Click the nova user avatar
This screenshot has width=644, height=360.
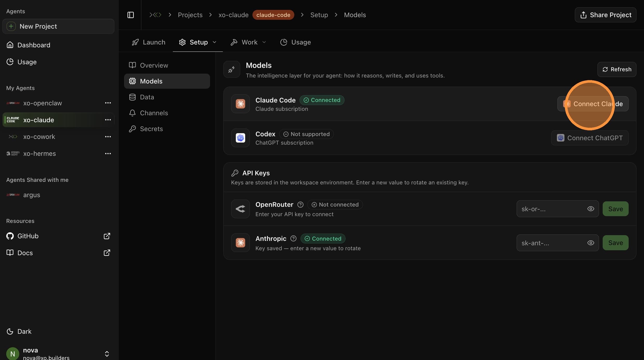click(x=12, y=354)
